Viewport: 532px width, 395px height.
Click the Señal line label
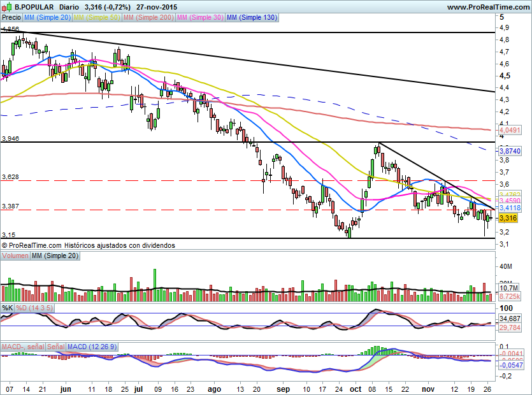pyautogui.click(x=55, y=347)
